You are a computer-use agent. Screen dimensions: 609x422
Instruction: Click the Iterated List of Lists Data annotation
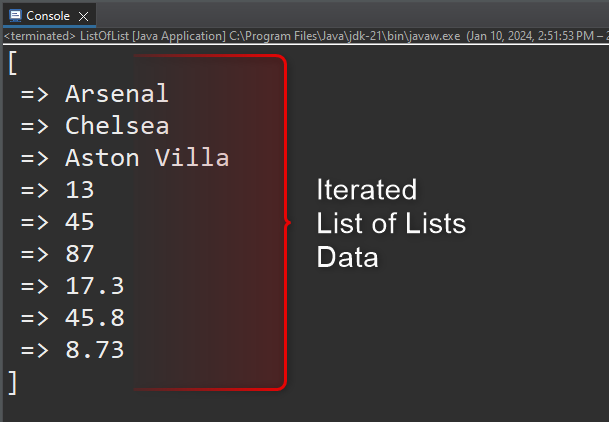[x=391, y=223]
